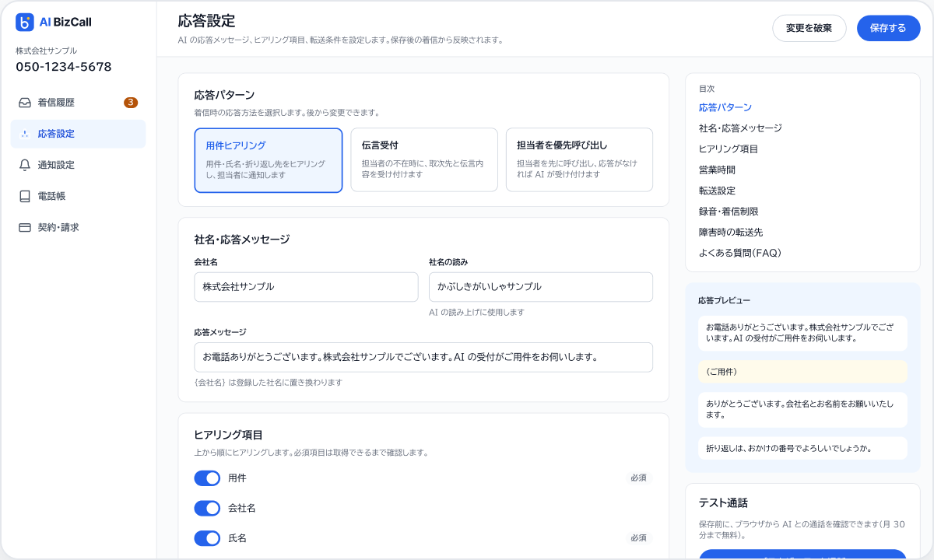Turn off the 用件 hearing toggle
This screenshot has height=560, width=934.
click(x=208, y=478)
